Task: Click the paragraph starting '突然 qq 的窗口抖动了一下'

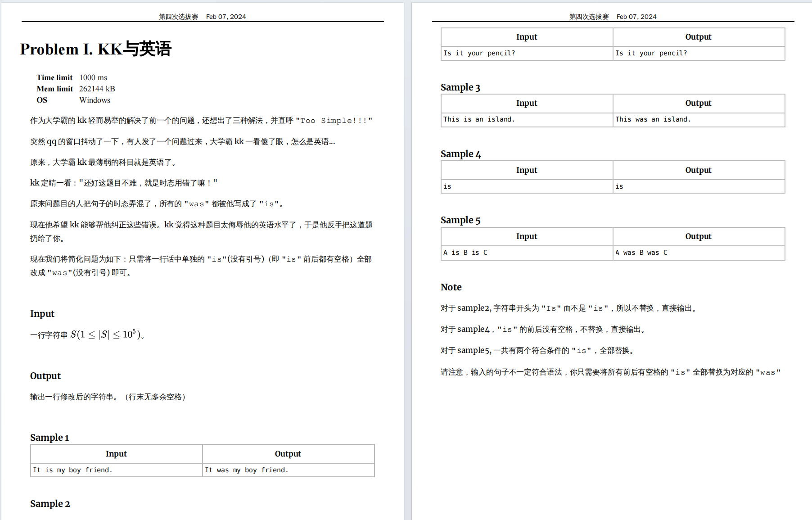Action: pos(183,141)
